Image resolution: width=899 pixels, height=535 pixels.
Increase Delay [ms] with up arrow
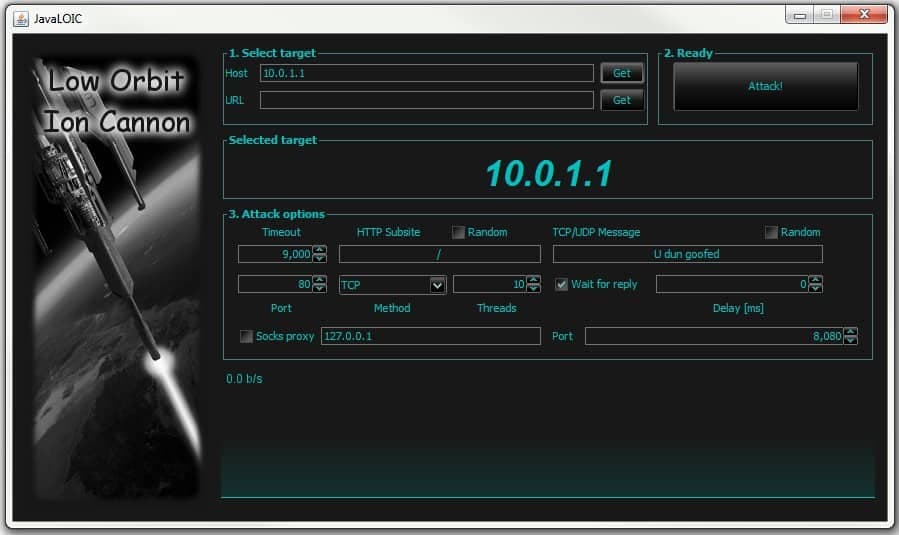coord(815,279)
